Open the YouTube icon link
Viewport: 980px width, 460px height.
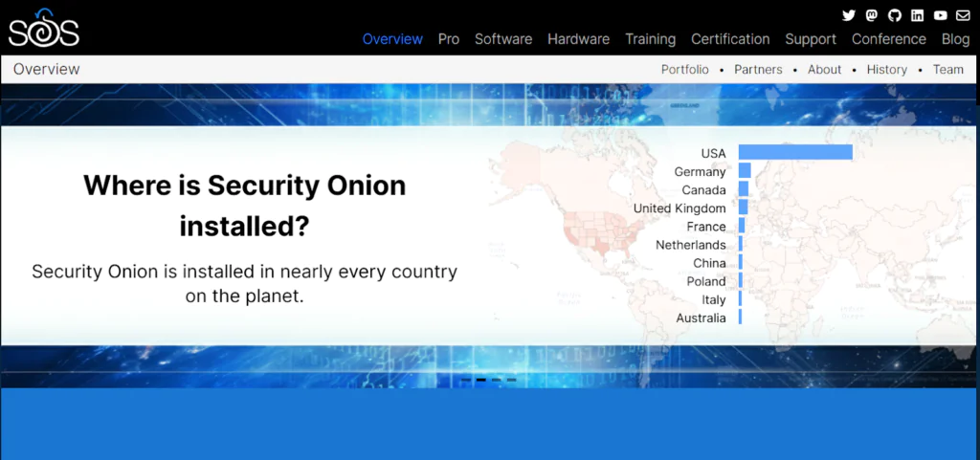(x=940, y=15)
